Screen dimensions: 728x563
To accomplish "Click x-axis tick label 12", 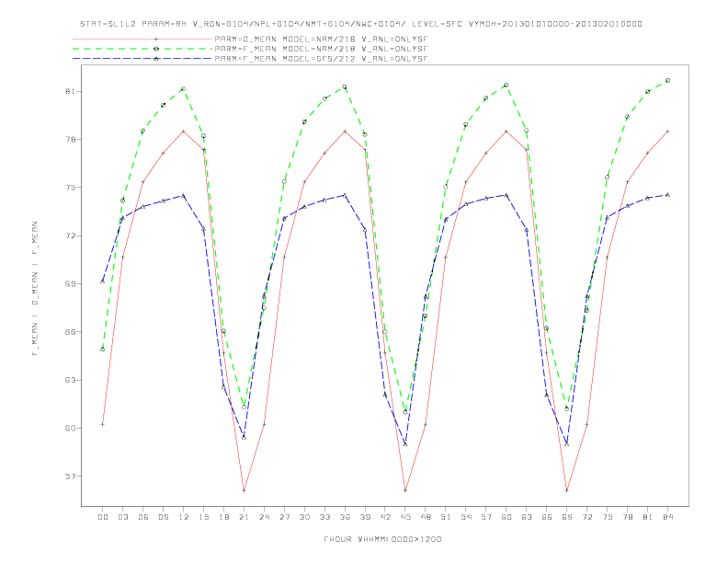I will coord(184,517).
